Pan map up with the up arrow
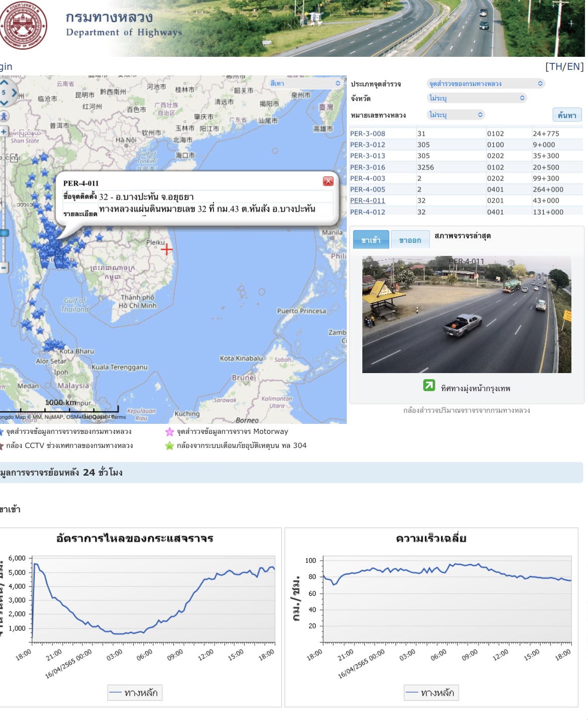The height and width of the screenshot is (720, 588). click(4, 83)
